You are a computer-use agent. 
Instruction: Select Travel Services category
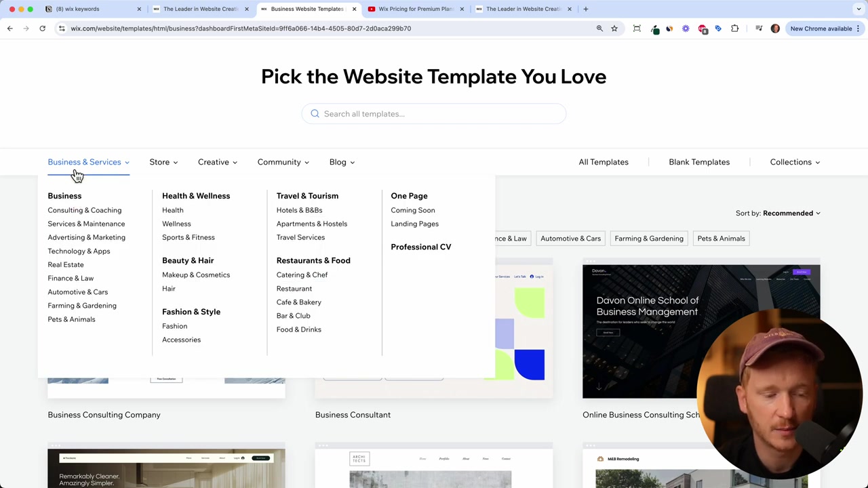(x=300, y=237)
